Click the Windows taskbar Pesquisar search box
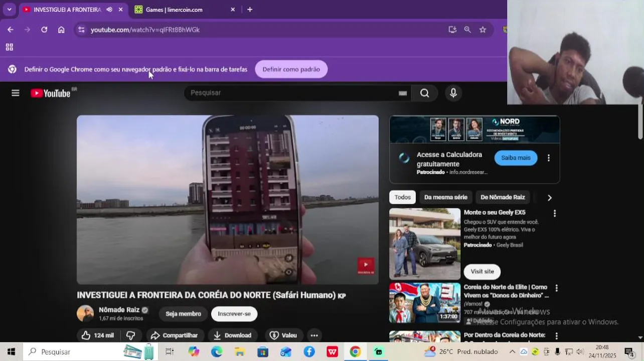This screenshot has width=644, height=361. click(91, 351)
